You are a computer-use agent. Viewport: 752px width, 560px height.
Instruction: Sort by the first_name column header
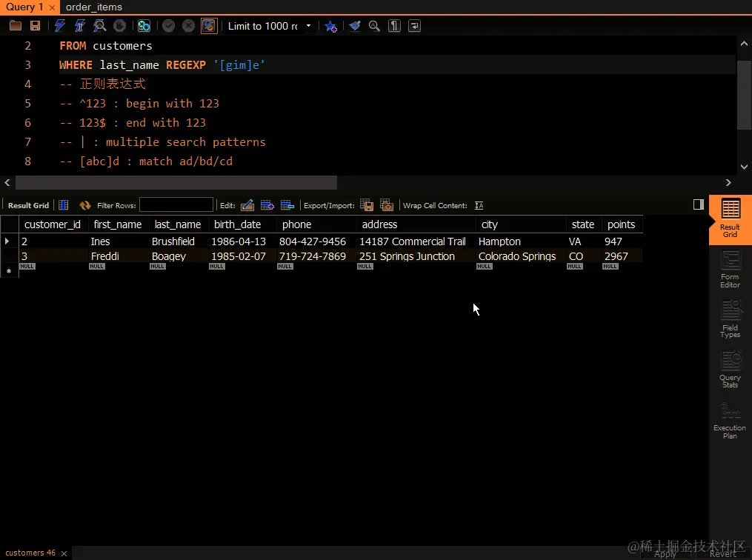click(x=118, y=224)
